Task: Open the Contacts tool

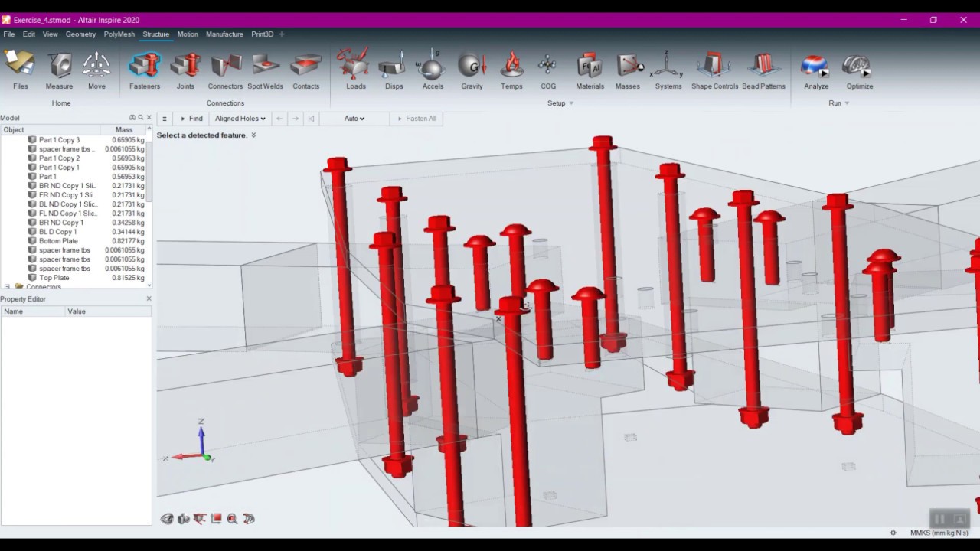Action: pos(305,70)
